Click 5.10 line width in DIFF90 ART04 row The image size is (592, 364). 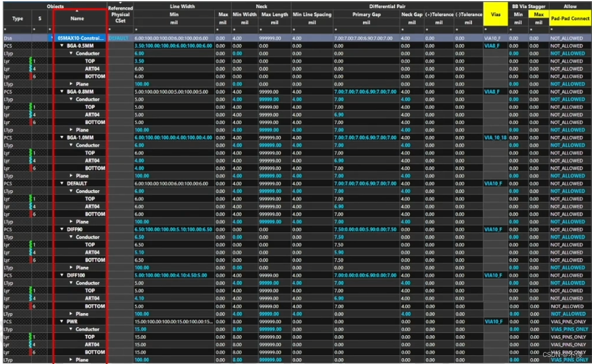139,252
